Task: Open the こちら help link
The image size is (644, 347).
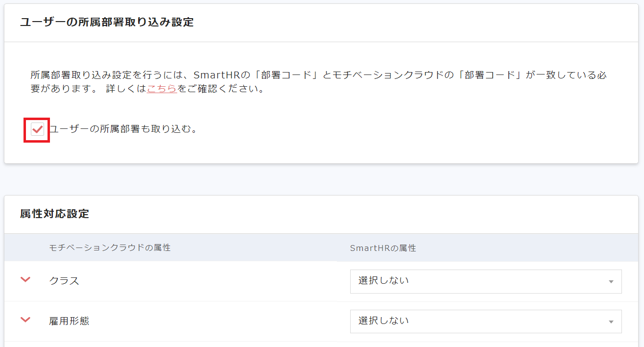Action: click(162, 89)
